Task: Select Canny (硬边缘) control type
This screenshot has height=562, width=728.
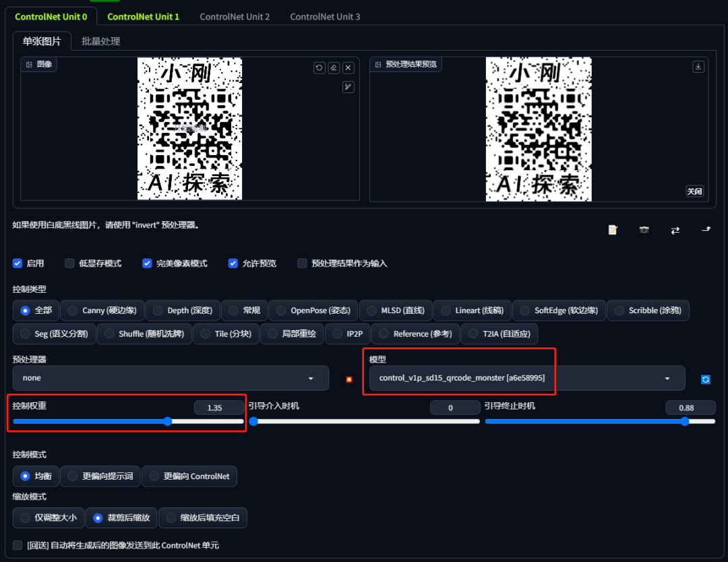Action: pos(102,310)
